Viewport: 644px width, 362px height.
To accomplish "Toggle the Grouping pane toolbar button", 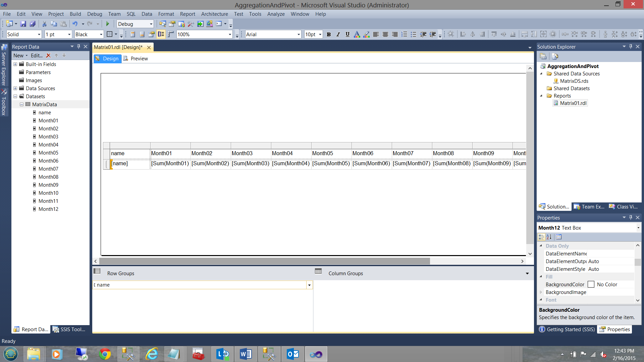I will point(161,34).
